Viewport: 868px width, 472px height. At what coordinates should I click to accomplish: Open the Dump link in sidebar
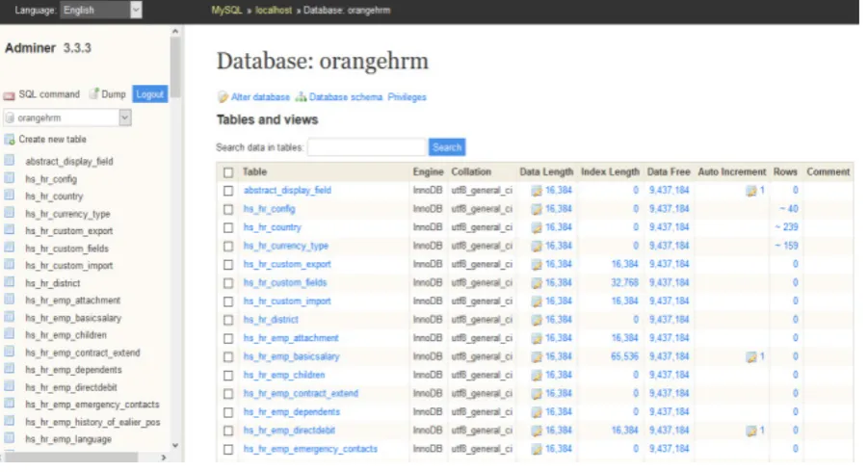(114, 94)
